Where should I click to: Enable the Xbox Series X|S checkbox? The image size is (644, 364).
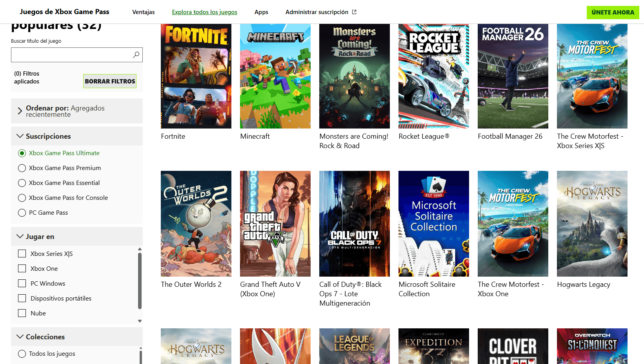coord(22,254)
